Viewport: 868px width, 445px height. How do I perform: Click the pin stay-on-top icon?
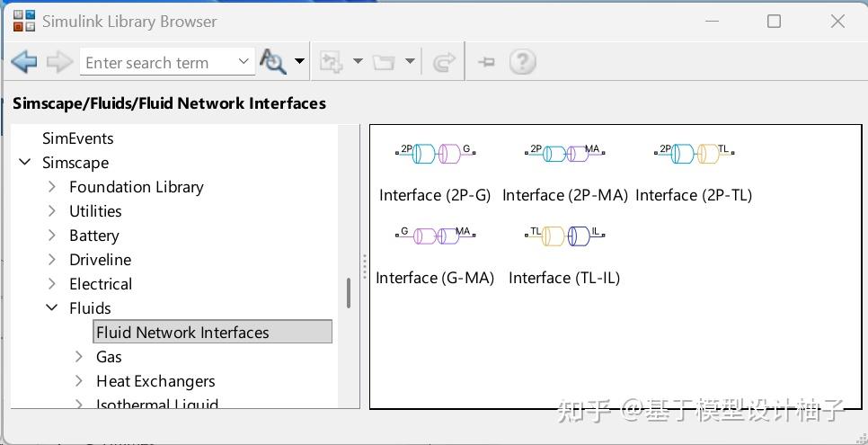[x=486, y=62]
